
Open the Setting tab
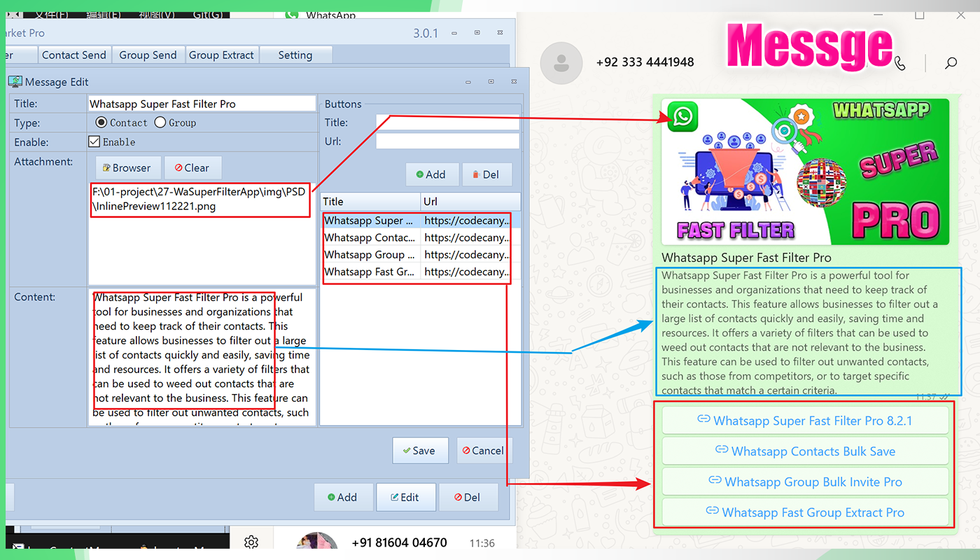295,55
